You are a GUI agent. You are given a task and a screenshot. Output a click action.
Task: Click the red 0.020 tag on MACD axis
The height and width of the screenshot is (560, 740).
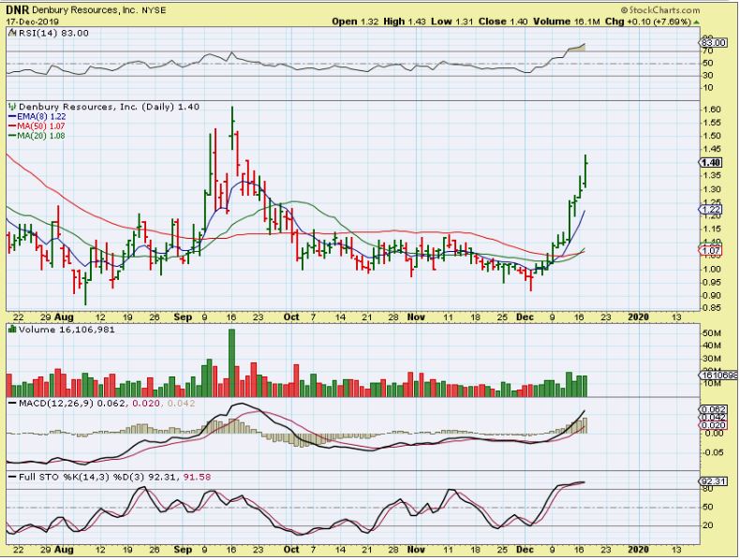[x=713, y=425]
